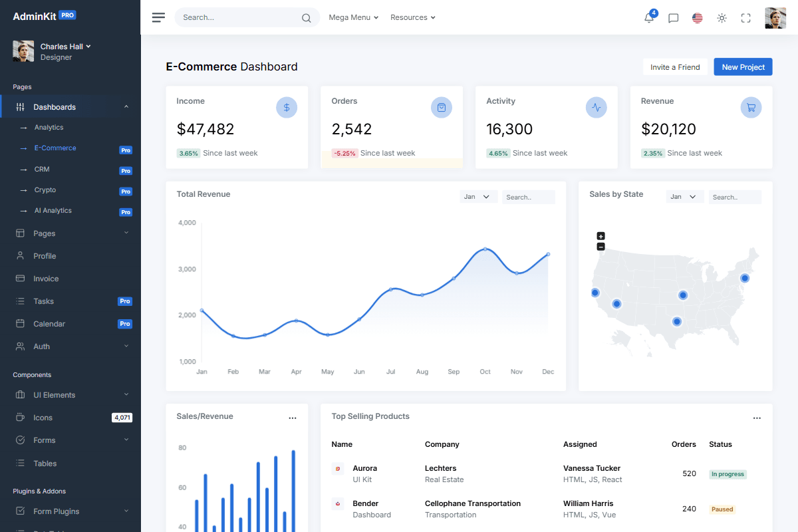Toggle the light/dark theme sun icon
Screen dimensions: 798x532
pos(722,18)
